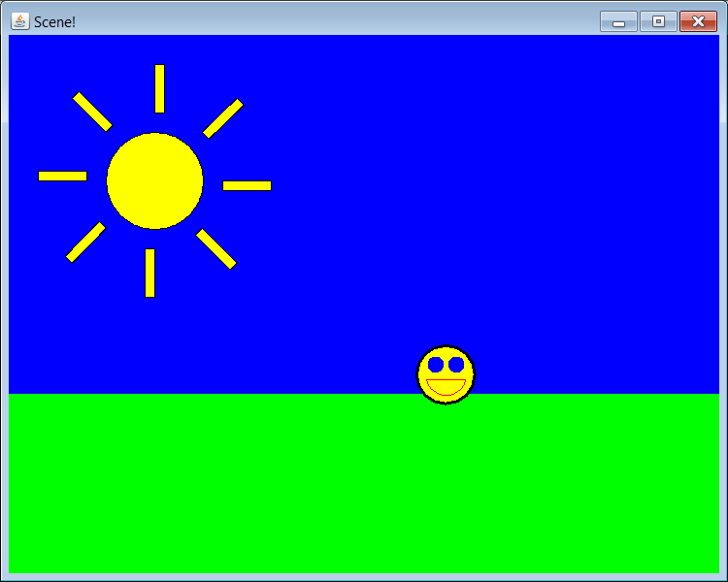Click the empty blue sky area
Screen dimensions: 728x582
click(485, 194)
